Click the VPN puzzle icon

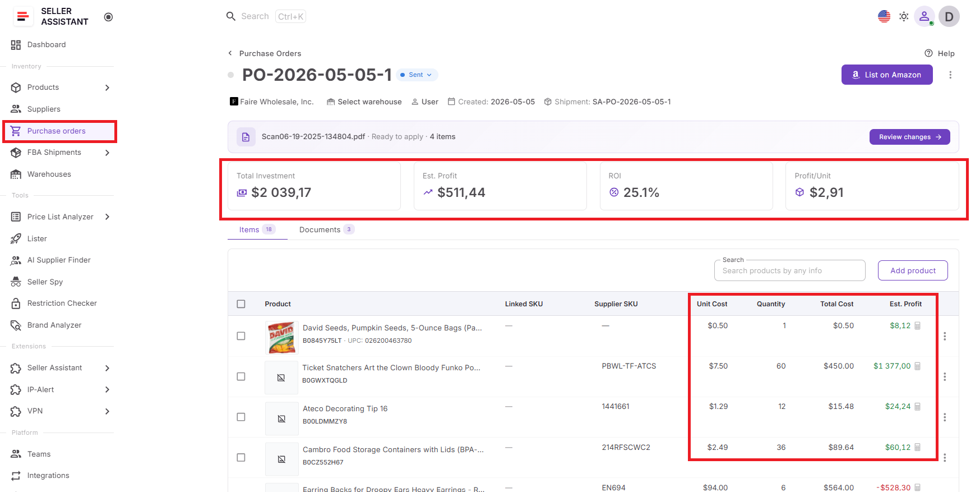16,411
